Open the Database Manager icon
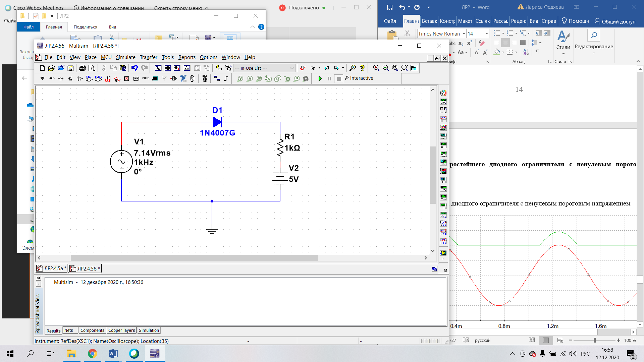 pyautogui.click(x=228, y=68)
